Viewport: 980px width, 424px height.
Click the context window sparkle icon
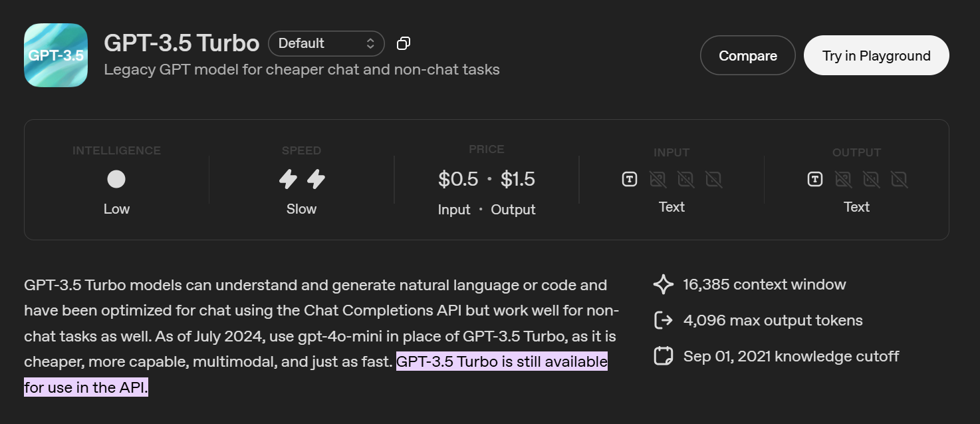tap(663, 284)
